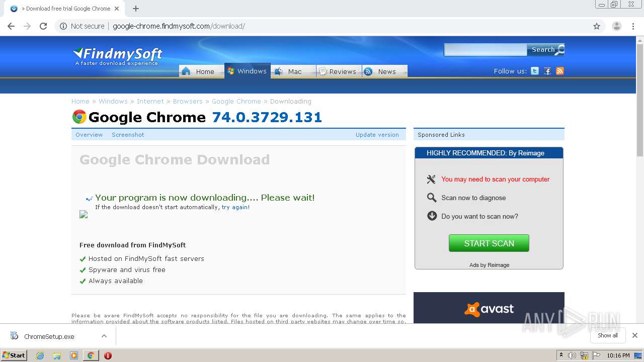Click the down-arrow icon beside scan prompt
Image resolution: width=644 pixels, height=362 pixels.
click(432, 216)
